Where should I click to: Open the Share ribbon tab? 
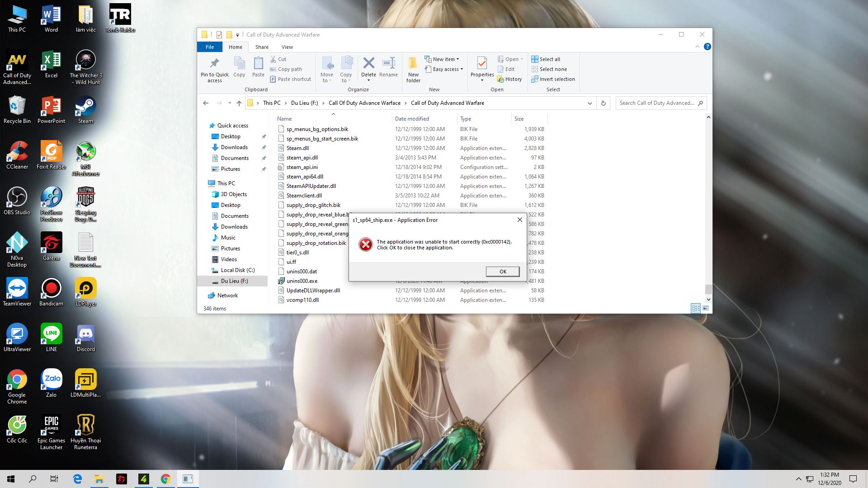(261, 47)
